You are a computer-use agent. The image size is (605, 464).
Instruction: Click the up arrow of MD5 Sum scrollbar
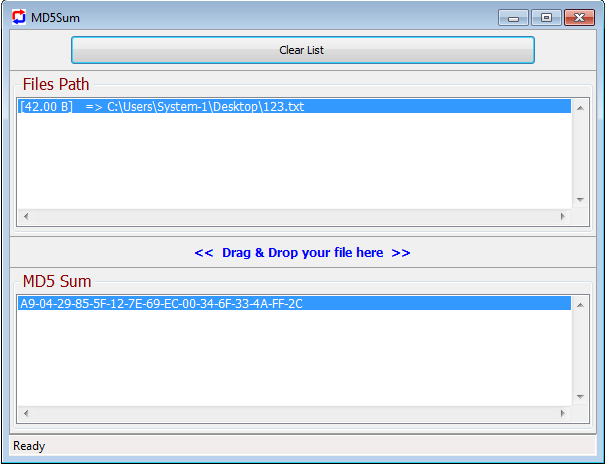pyautogui.click(x=580, y=305)
